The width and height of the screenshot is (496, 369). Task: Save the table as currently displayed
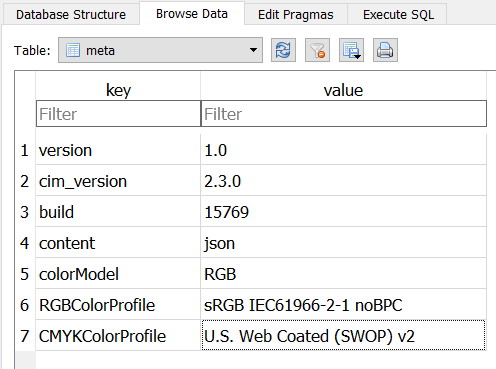(x=351, y=50)
